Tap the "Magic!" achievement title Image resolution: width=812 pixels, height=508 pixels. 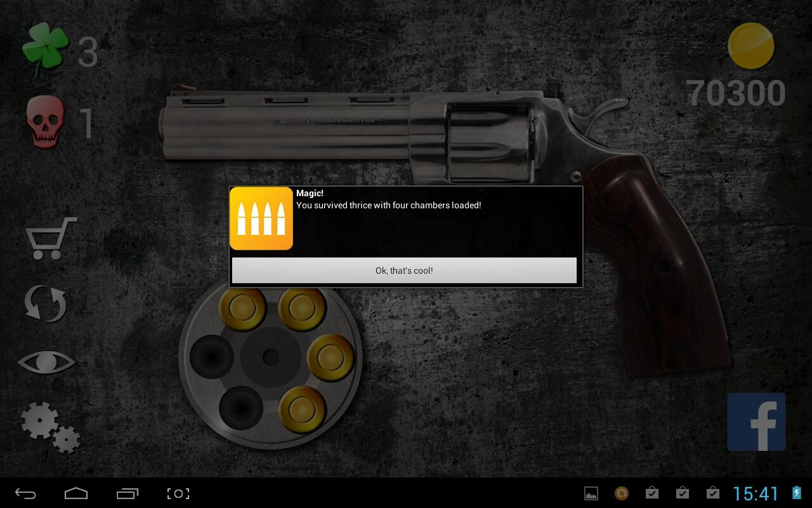click(x=310, y=193)
